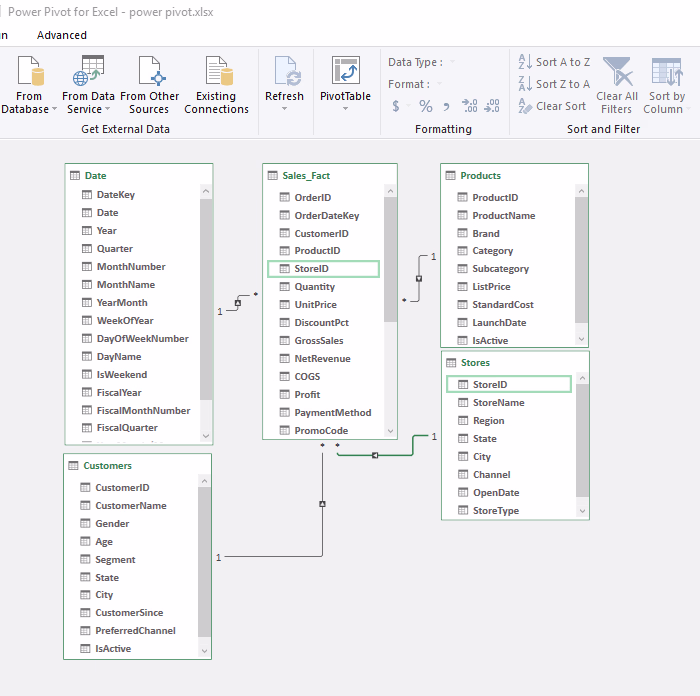The height and width of the screenshot is (696, 700).
Task: Expand the PivotTable dropdown arrow
Action: (x=345, y=108)
